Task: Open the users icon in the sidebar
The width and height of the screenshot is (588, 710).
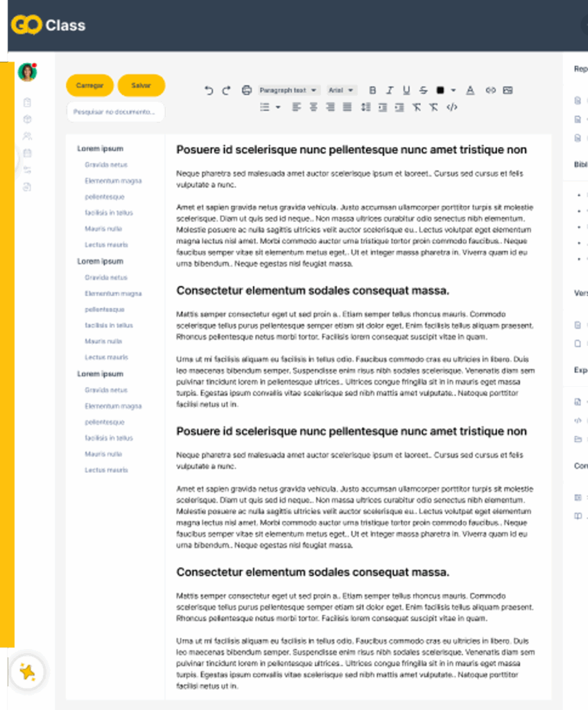Action: point(28,136)
